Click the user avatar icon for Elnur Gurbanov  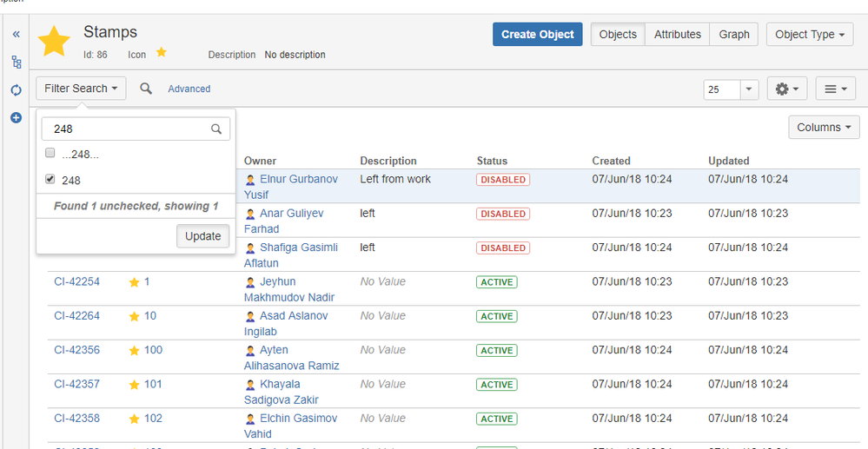click(250, 180)
